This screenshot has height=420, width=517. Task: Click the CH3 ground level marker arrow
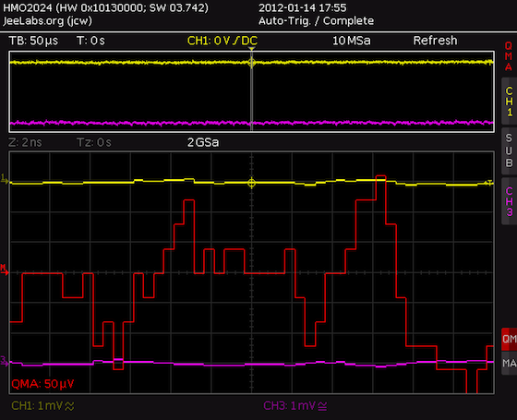coord(4,361)
